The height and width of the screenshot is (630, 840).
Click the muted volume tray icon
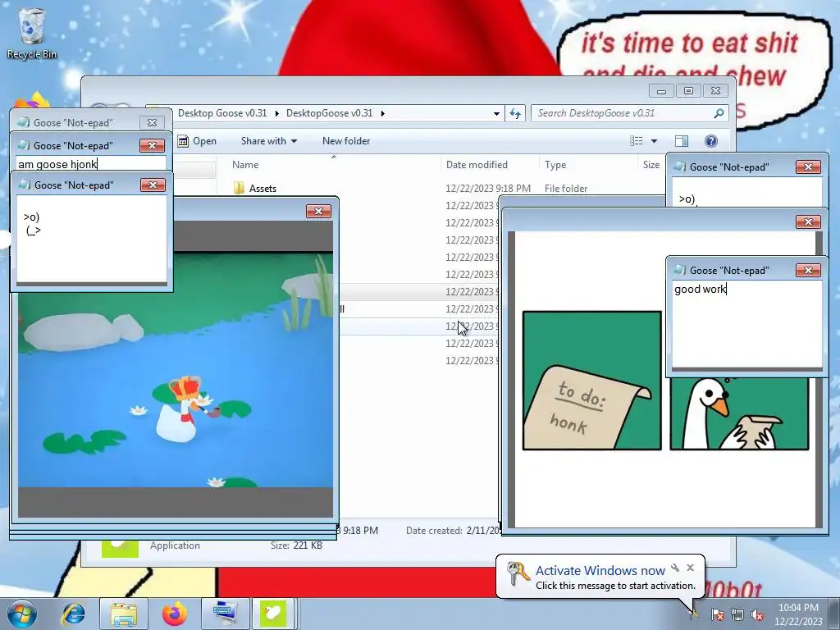pos(757,614)
